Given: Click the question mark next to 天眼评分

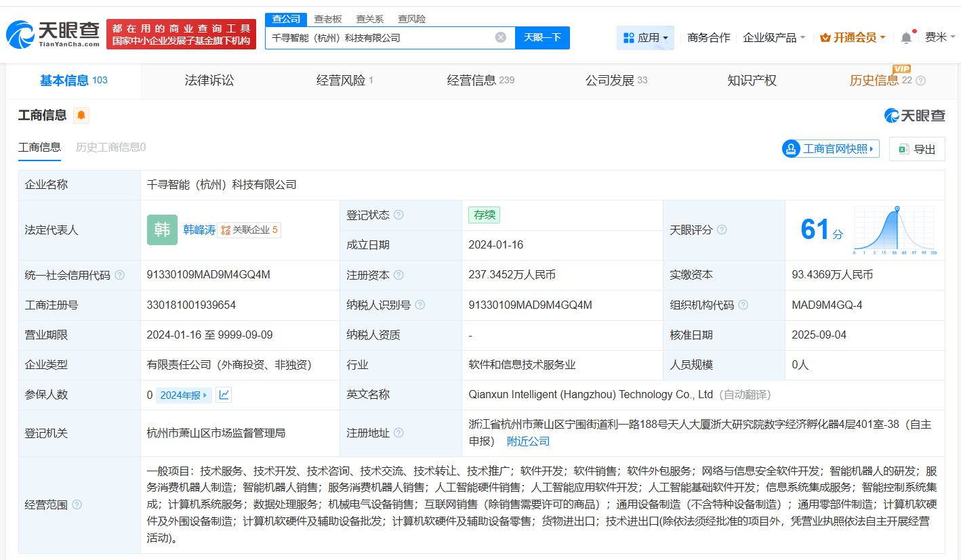Looking at the screenshot, I should click(x=720, y=230).
